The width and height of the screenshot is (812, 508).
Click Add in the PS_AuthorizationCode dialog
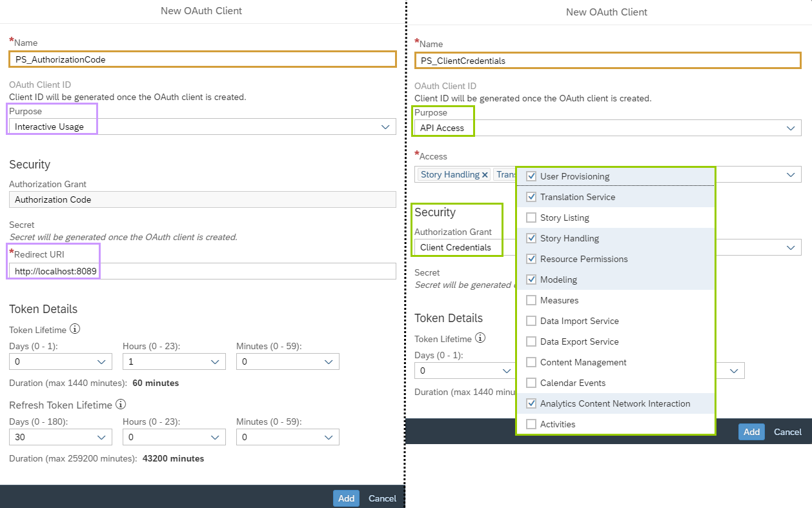[x=346, y=498]
